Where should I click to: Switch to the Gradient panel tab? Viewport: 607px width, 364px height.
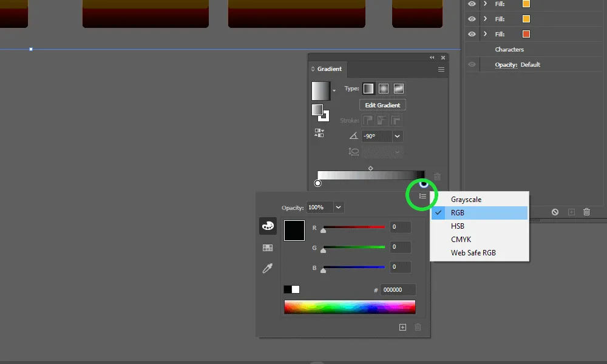pos(328,69)
